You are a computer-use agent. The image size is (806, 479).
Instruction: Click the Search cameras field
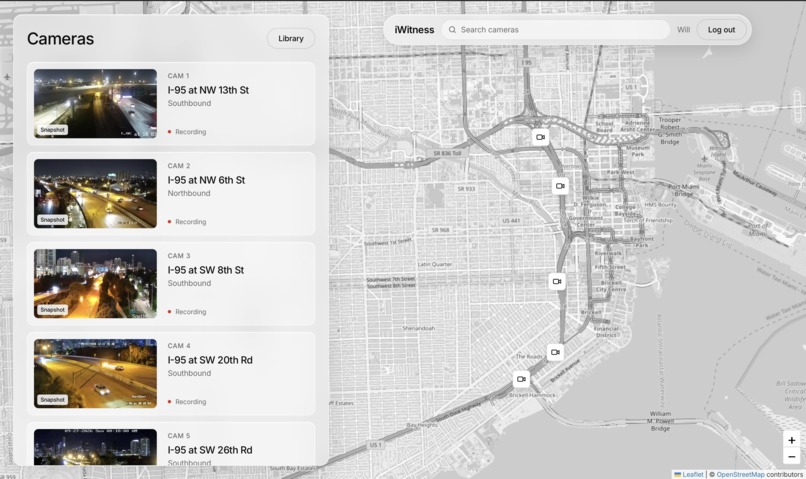click(556, 30)
